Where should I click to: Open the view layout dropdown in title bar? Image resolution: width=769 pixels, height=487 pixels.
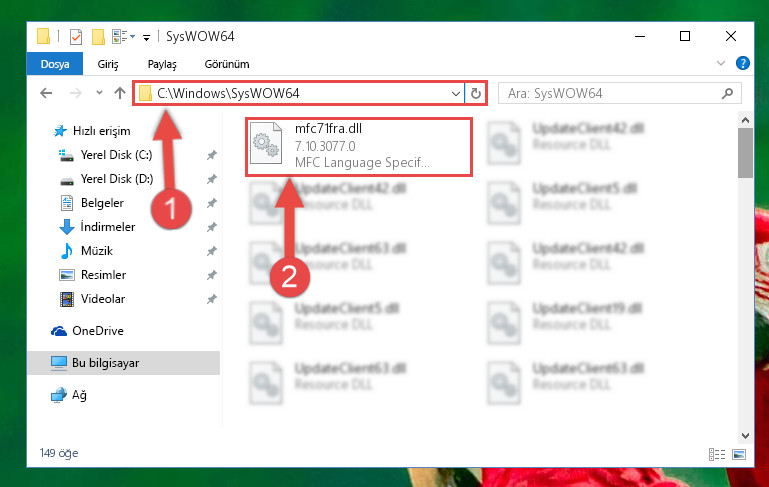click(123, 37)
